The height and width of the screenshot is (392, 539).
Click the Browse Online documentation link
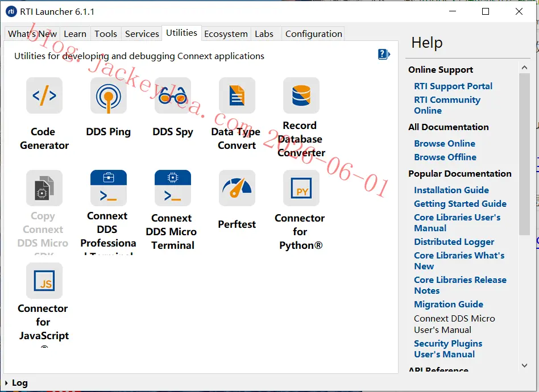pyautogui.click(x=445, y=144)
